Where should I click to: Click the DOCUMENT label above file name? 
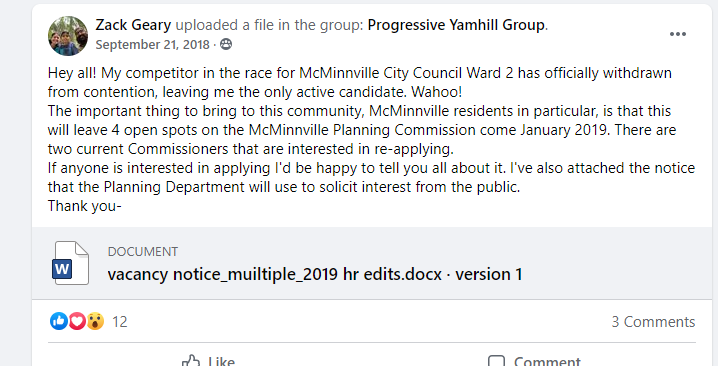(143, 251)
